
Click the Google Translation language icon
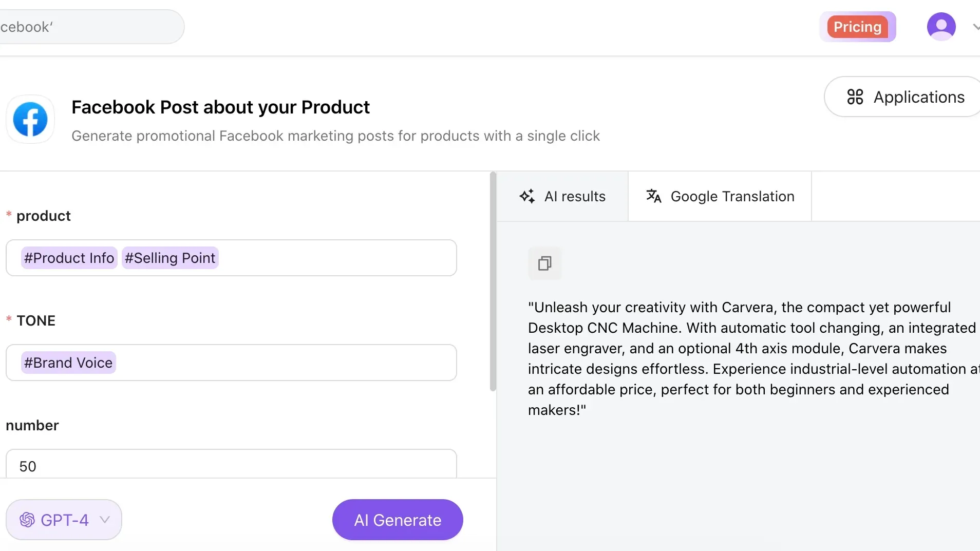(653, 196)
